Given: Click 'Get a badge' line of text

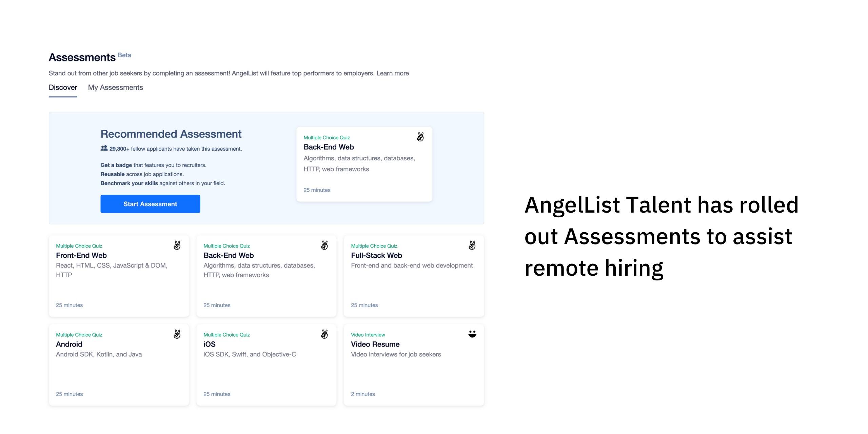Looking at the screenshot, I should [x=153, y=165].
